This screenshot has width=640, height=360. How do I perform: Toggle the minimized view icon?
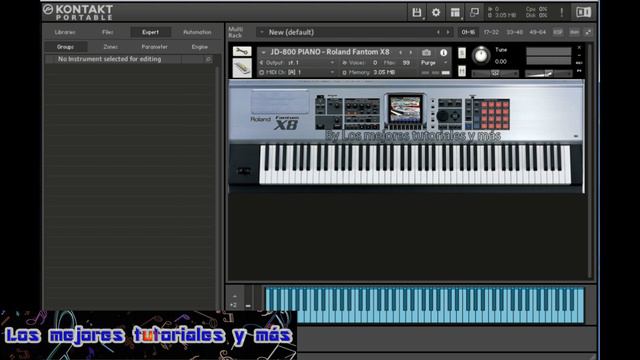(474, 13)
